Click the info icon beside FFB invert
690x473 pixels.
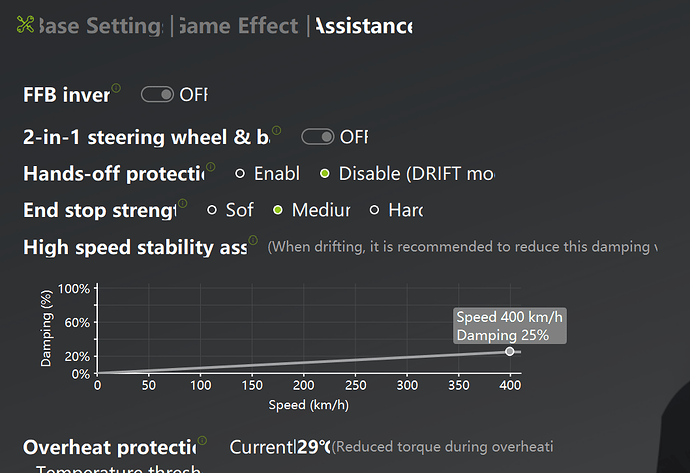coord(116,88)
